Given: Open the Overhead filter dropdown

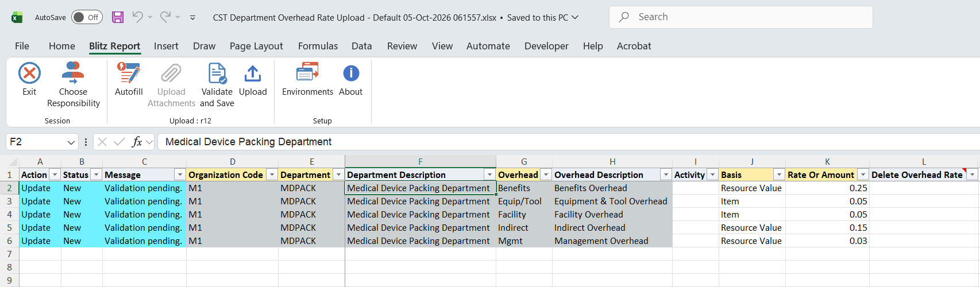Looking at the screenshot, I should click(x=546, y=174).
